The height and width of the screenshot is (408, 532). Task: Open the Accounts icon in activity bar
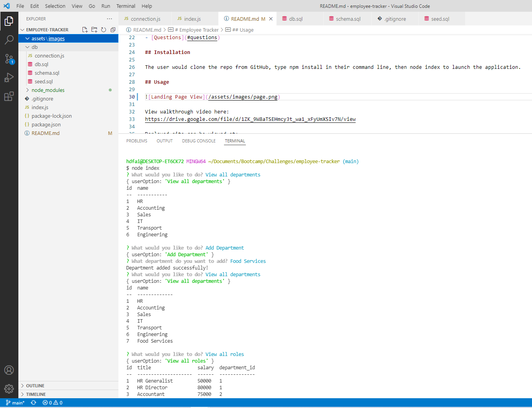(x=9, y=370)
